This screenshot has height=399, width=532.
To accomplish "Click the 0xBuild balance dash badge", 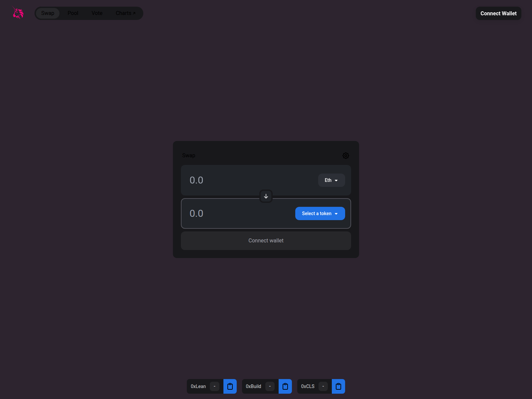I will pyautogui.click(x=270, y=386).
